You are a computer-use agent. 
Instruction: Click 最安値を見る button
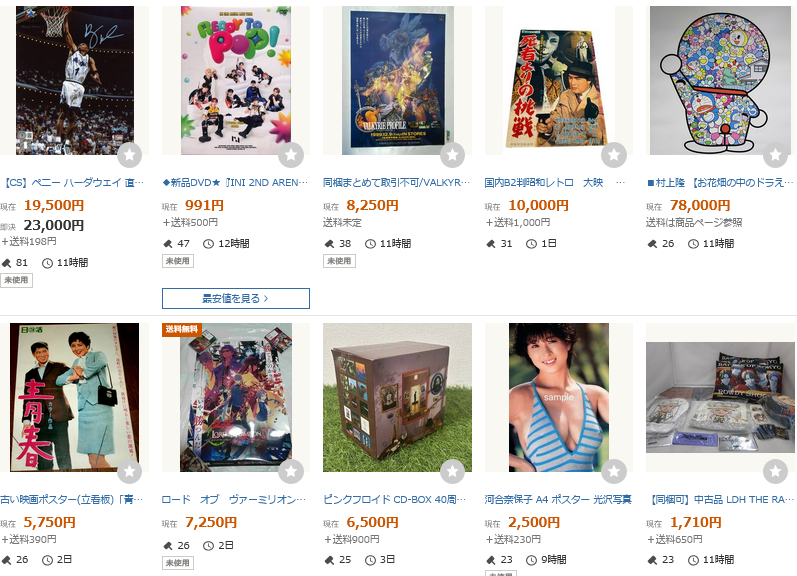point(236,298)
